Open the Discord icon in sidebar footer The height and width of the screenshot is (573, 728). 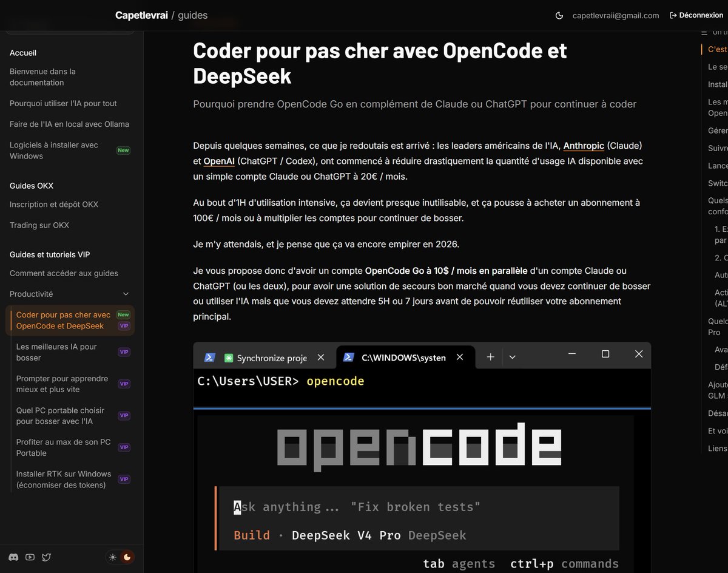tap(13, 557)
